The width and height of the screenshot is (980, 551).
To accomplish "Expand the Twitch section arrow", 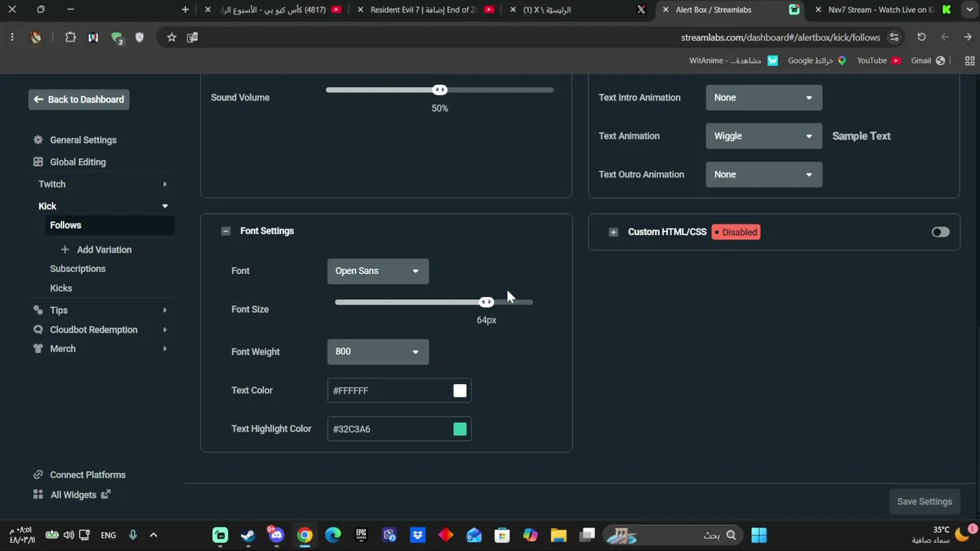I will point(165,184).
